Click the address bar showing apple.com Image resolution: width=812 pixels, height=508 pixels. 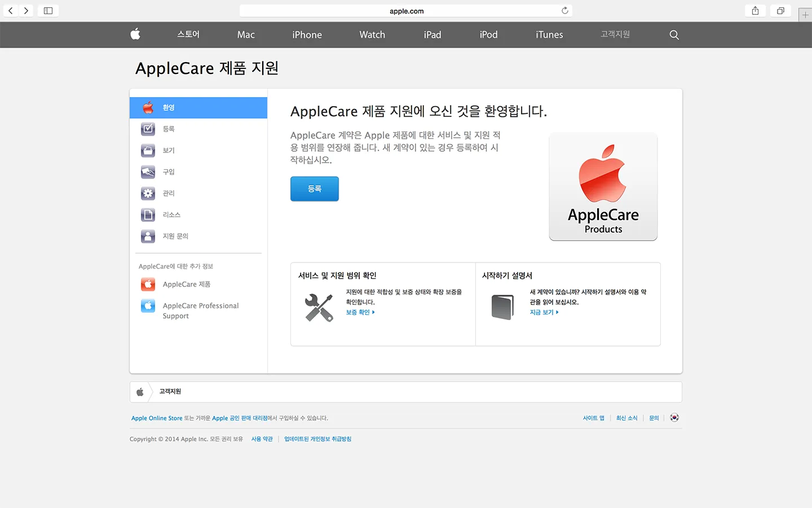(x=405, y=10)
